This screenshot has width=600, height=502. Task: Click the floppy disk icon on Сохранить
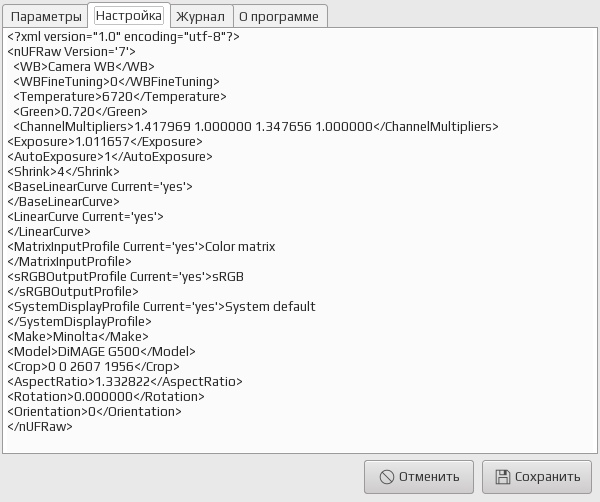click(x=503, y=477)
